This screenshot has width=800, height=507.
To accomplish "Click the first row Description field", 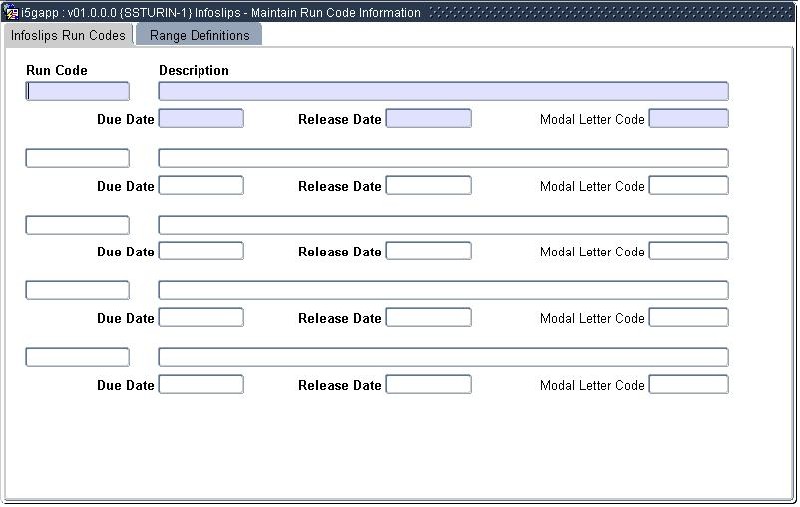I will [x=443, y=91].
